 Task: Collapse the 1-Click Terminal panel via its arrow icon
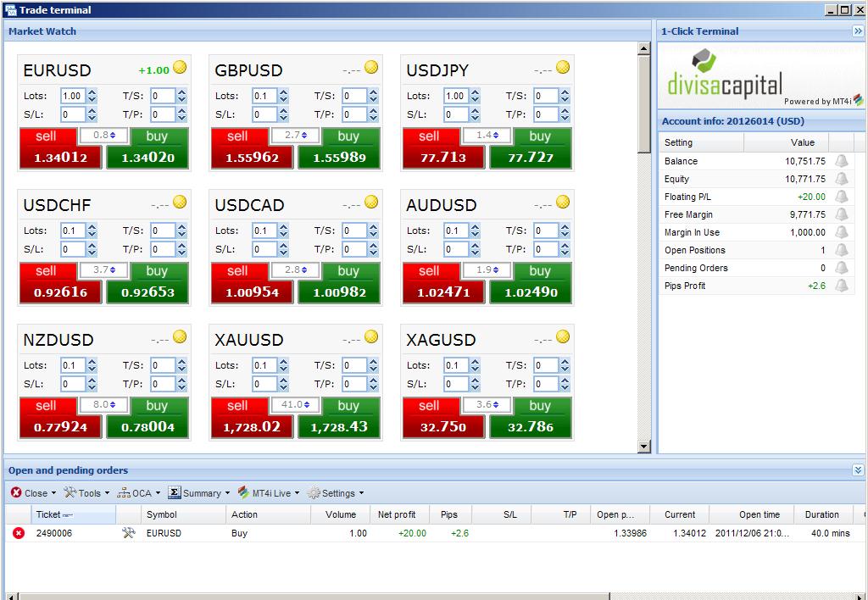pos(858,31)
